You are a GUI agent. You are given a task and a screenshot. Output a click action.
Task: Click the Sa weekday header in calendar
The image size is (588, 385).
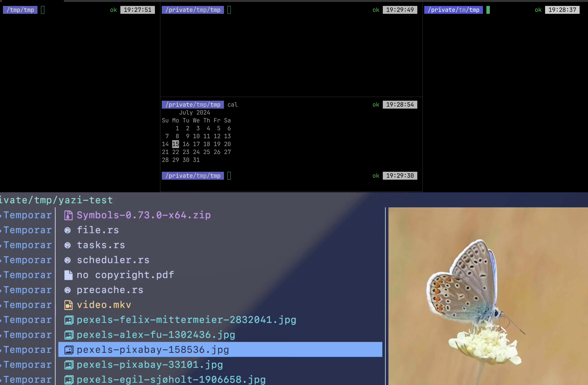point(227,120)
